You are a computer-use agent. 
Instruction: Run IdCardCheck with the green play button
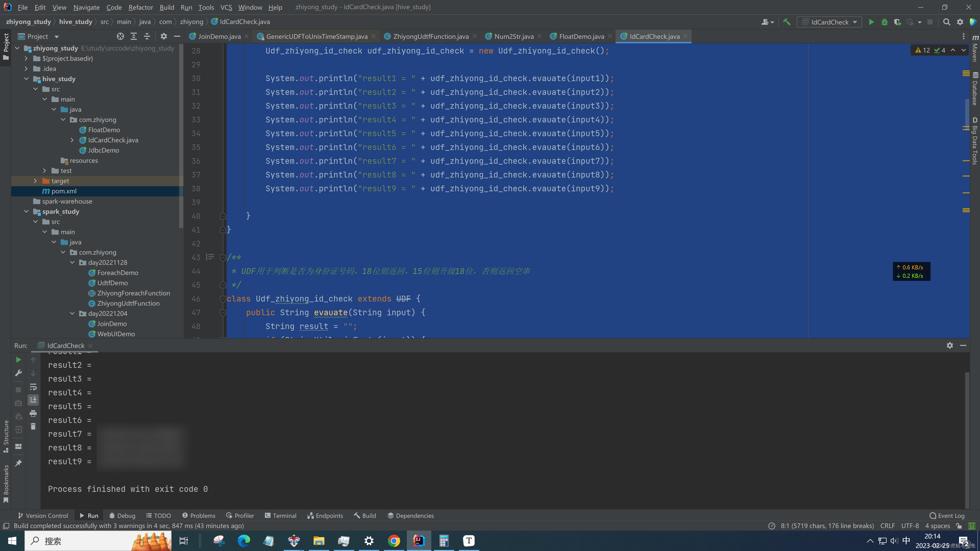[x=871, y=22]
